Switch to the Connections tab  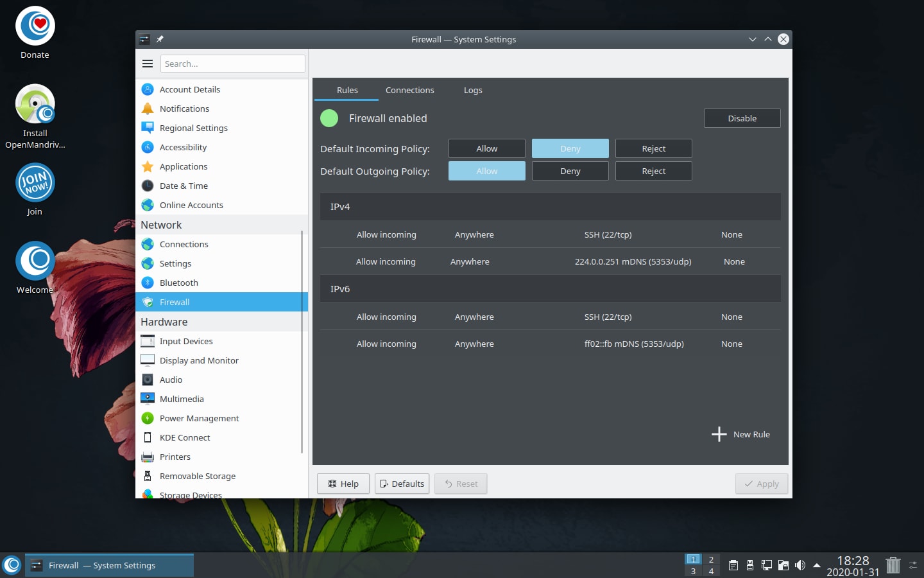(409, 90)
